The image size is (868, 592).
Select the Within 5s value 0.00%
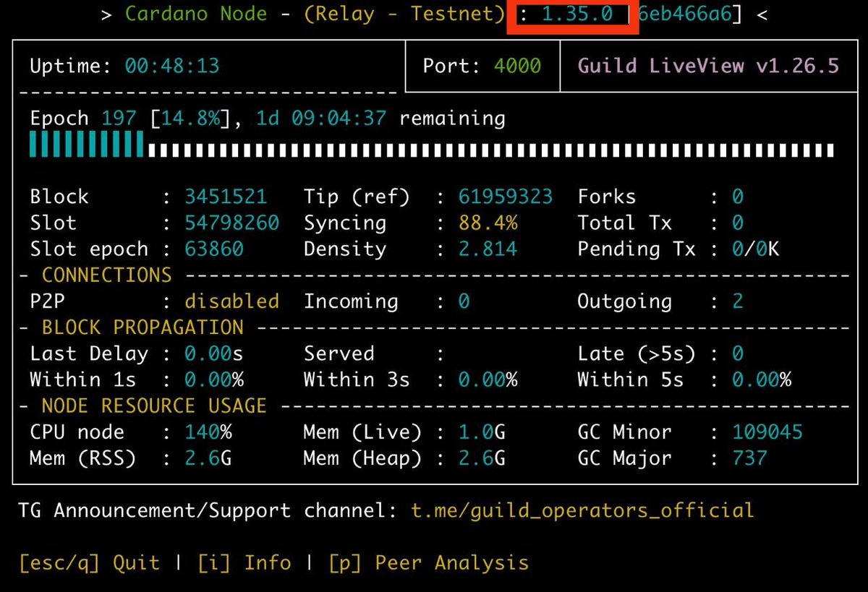click(762, 379)
